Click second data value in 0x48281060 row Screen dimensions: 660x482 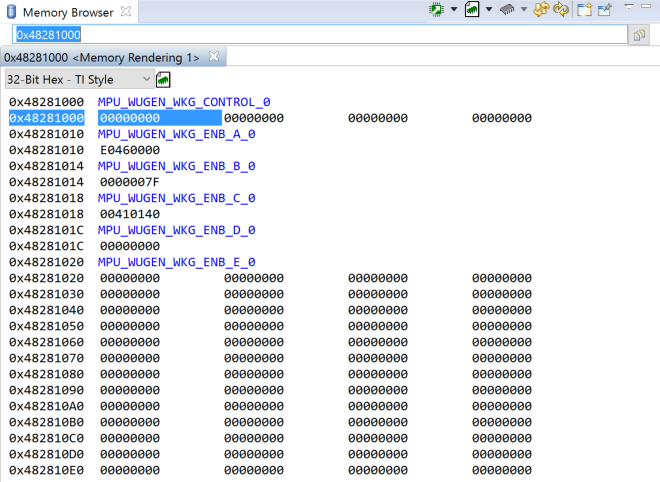pos(254,342)
